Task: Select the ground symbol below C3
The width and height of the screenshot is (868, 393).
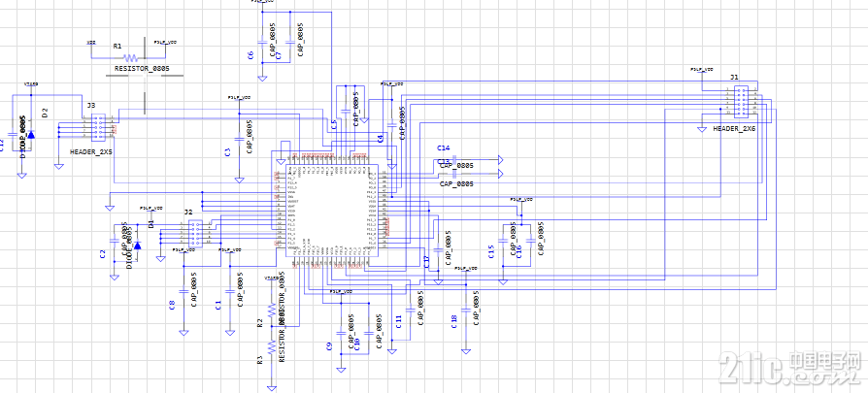Action: 239,180
